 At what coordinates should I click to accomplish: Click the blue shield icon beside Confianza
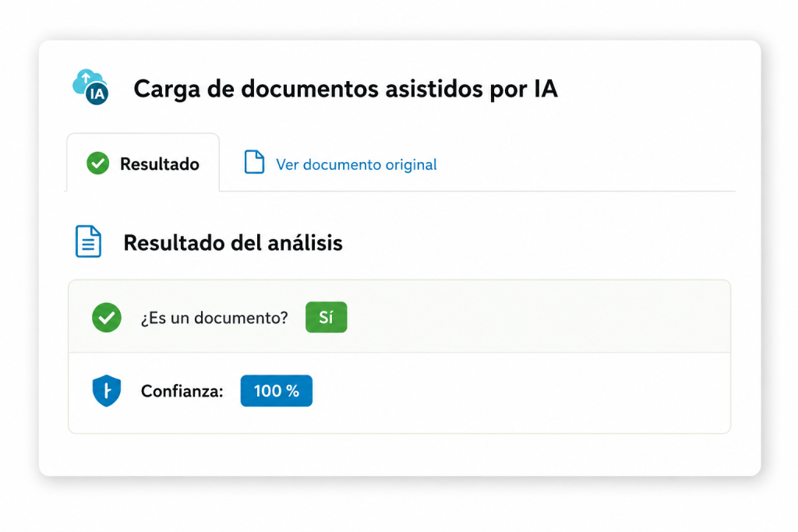tap(106, 390)
